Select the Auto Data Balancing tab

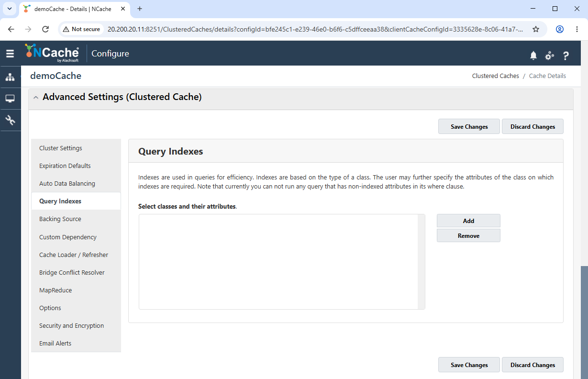coord(76,184)
